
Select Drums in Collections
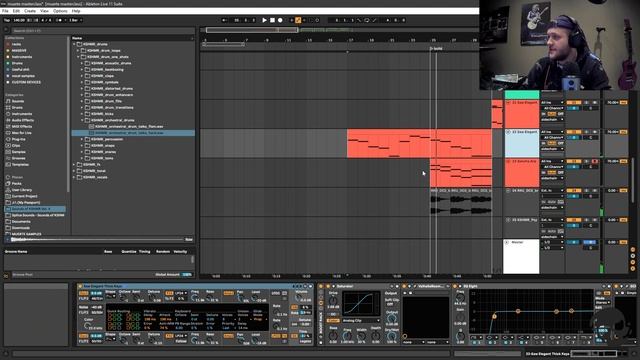coord(17,63)
